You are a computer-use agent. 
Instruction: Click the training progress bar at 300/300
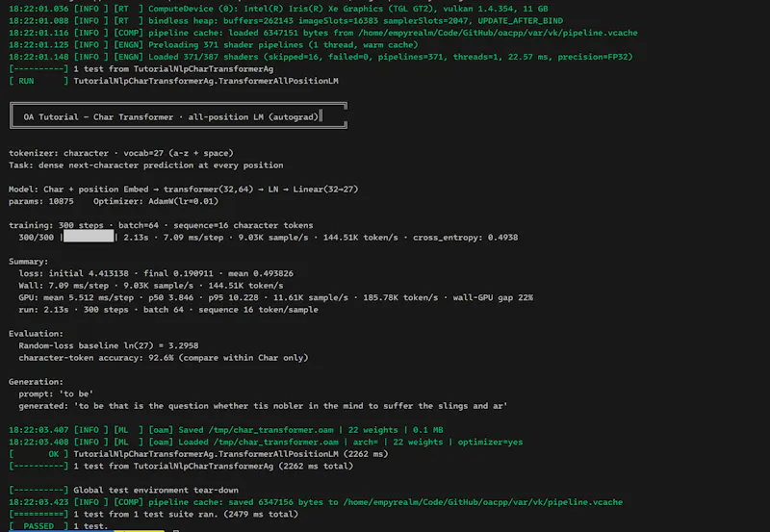(89, 237)
